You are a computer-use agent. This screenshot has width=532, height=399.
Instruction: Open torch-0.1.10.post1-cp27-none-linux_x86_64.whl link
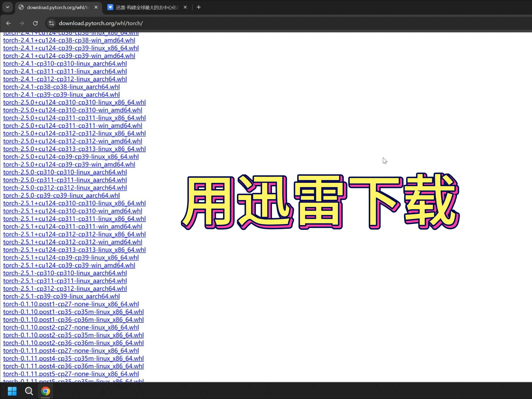click(71, 304)
